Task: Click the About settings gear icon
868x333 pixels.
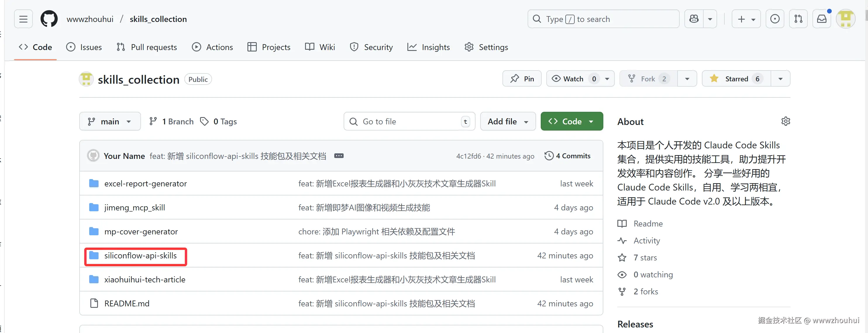Action: [786, 121]
